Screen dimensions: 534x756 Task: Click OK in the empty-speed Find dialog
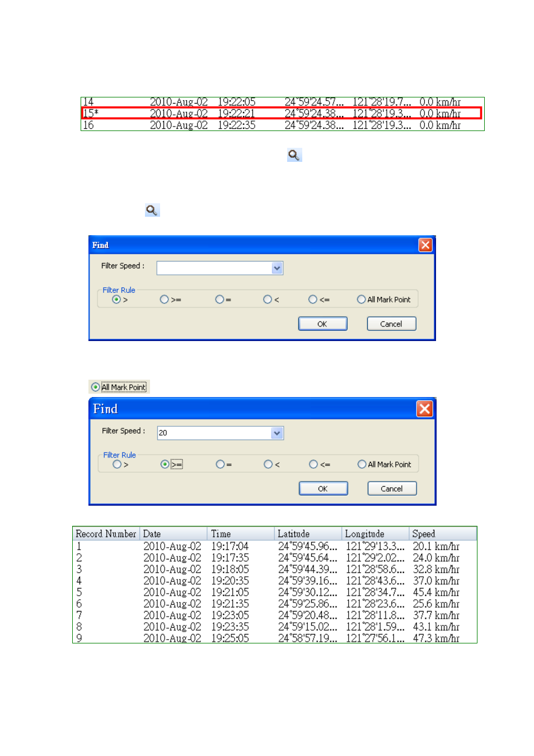coord(322,324)
